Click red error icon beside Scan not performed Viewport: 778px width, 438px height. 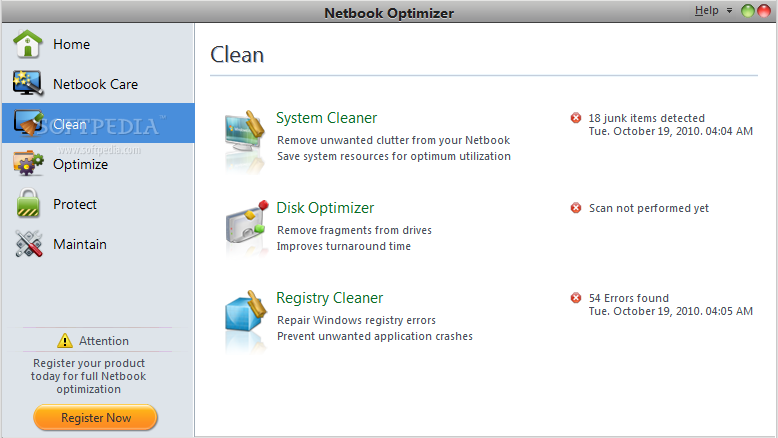coord(576,208)
